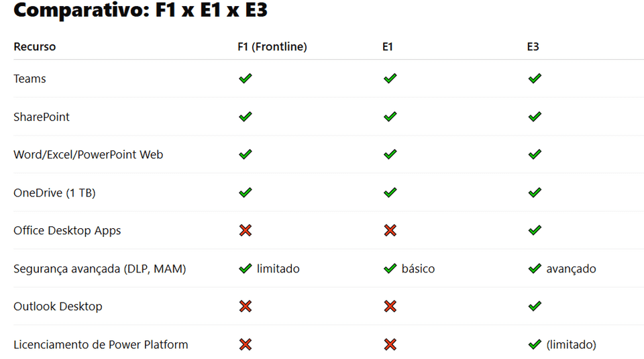Click the OneDrive checkmark in E3 column
Screen dimensions: 644x359
tap(535, 193)
